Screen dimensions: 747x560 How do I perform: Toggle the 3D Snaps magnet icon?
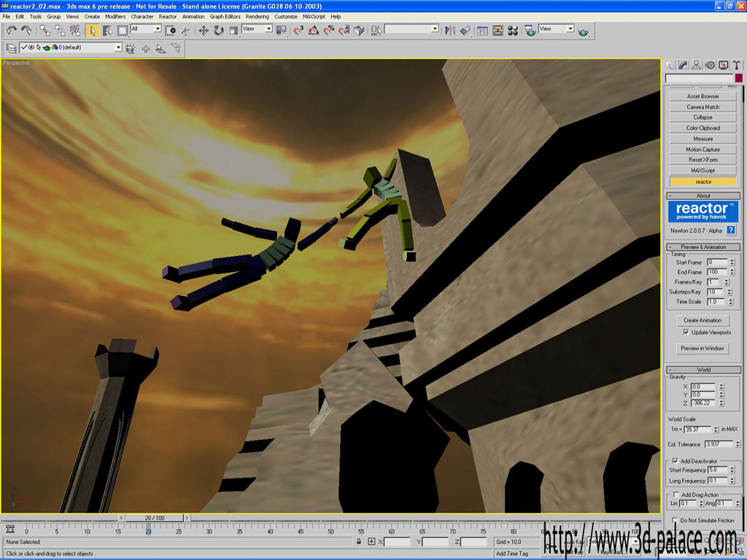coord(298,31)
